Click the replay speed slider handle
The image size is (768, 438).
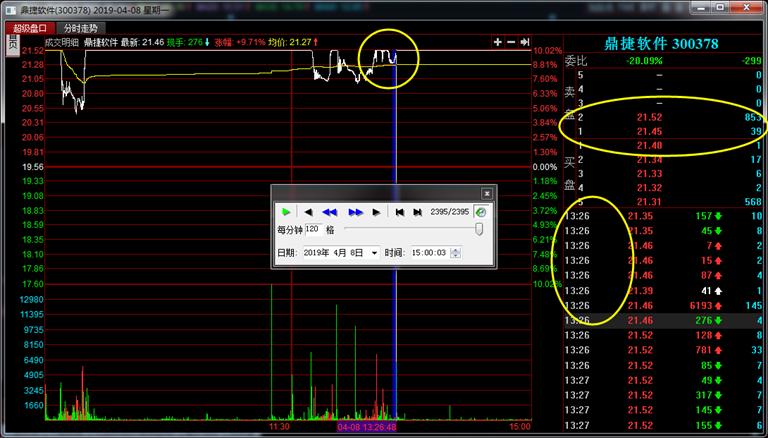tap(479, 230)
